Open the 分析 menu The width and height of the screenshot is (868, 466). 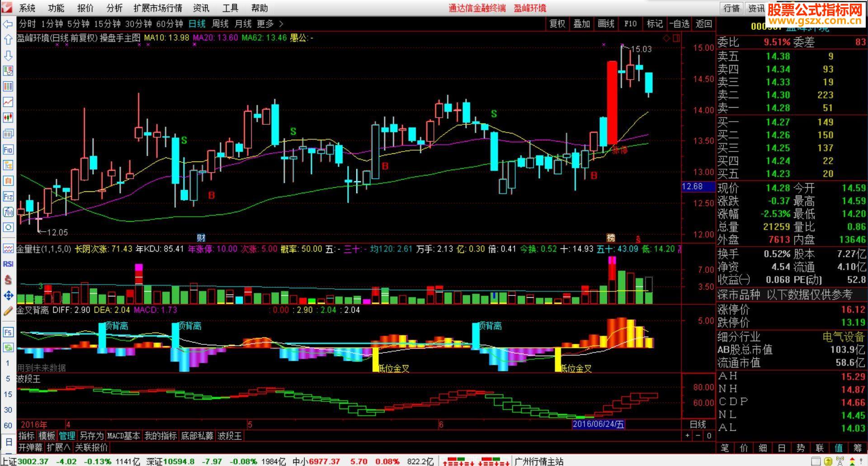[114, 8]
